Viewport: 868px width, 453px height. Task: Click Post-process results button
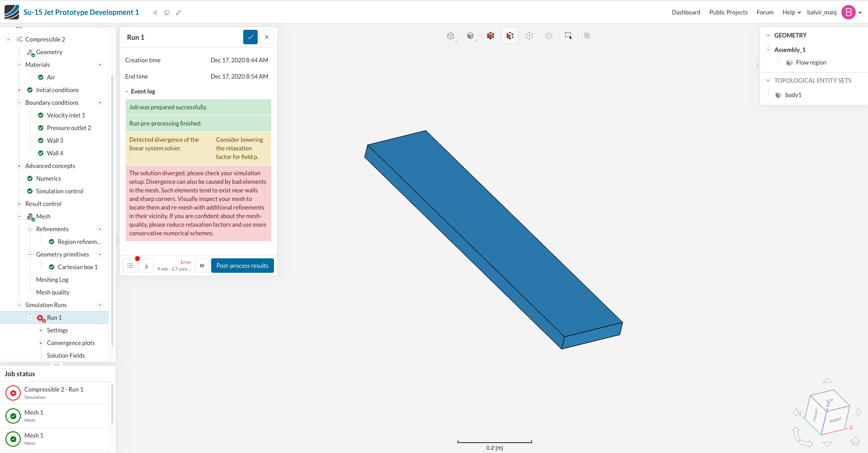pyautogui.click(x=242, y=266)
